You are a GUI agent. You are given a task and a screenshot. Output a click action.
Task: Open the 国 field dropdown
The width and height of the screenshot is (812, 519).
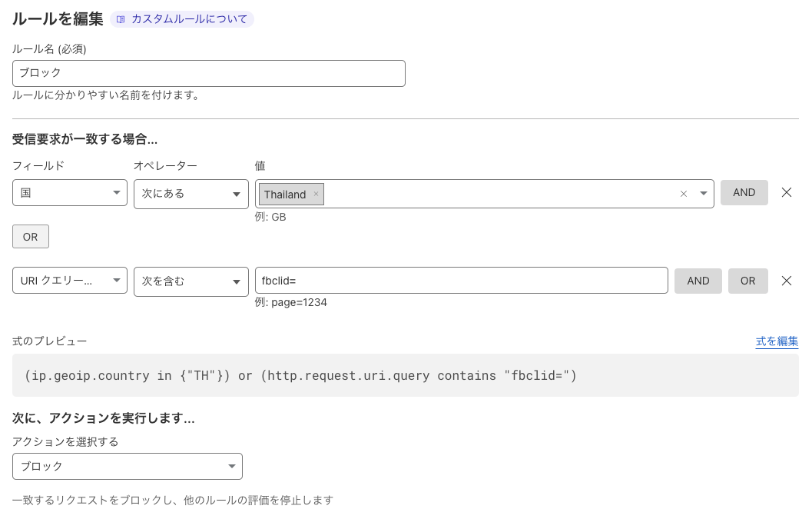point(70,193)
